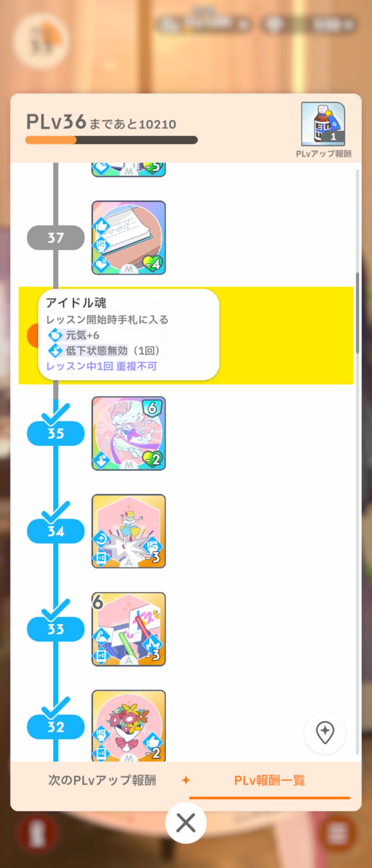Tap the アイドル魂 card tooltip
The image size is (372, 868).
pos(128,335)
